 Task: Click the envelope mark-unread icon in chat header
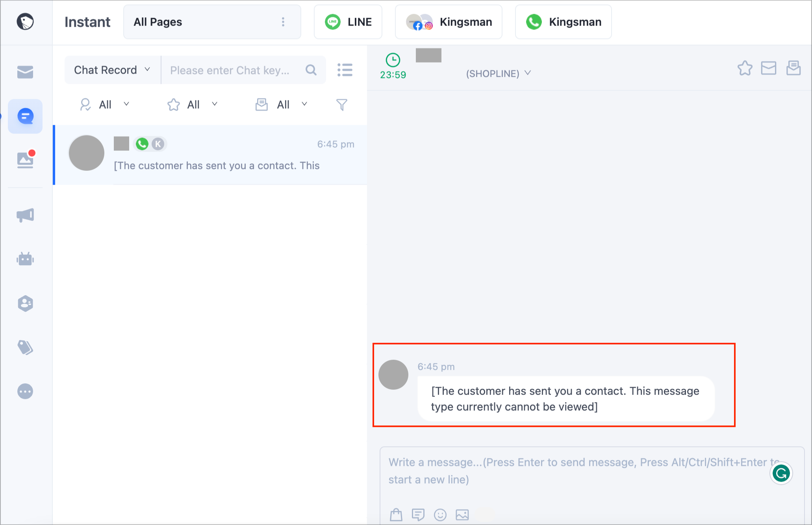coord(769,68)
